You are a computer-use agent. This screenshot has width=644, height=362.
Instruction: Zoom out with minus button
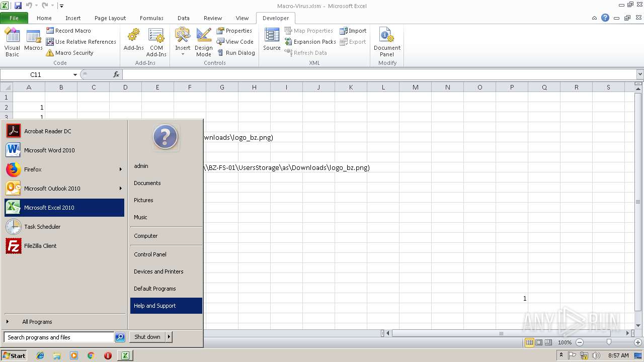point(579,342)
